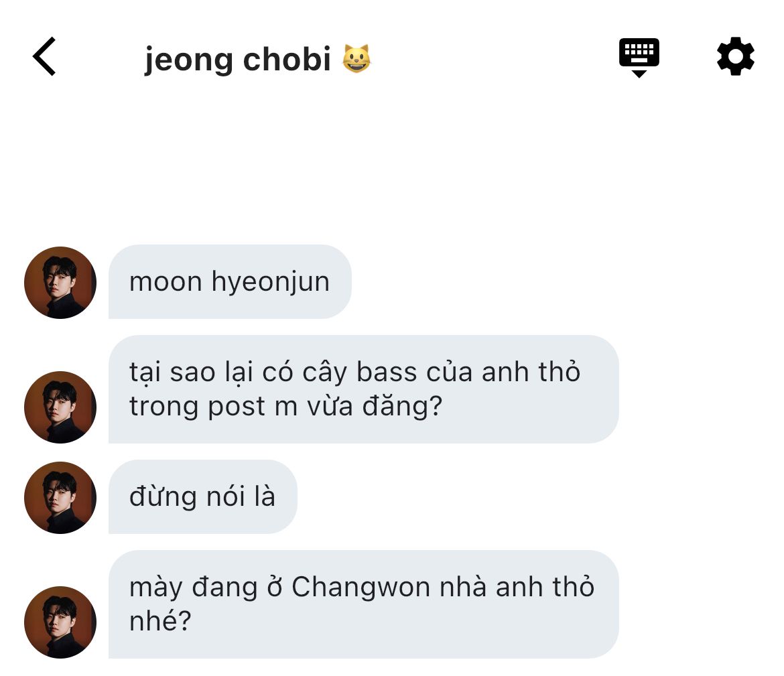This screenshot has height=676, width=784.
Task: Click the word "hyeonjun" in the first bubble
Action: point(271,283)
